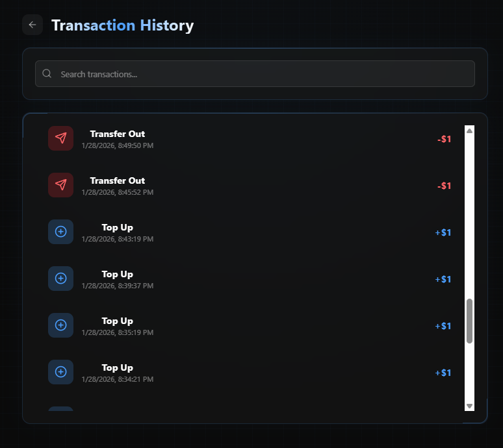Open the Transfer Out transaction from 8:45:52 PM

pos(118,181)
